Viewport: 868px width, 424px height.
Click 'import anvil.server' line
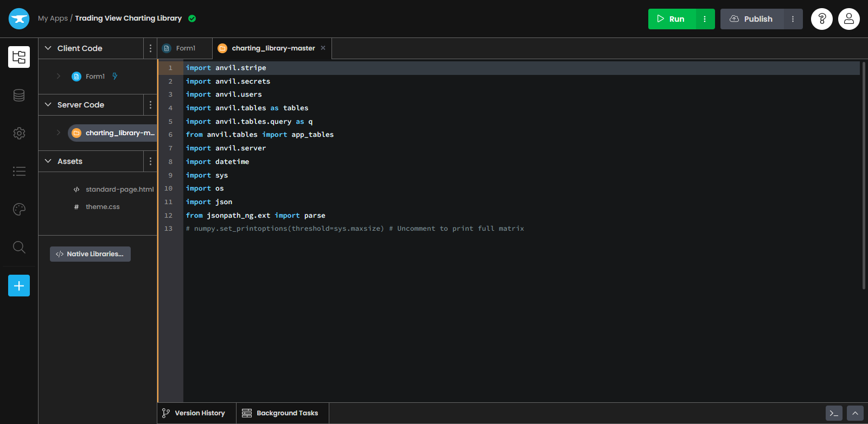coord(226,148)
